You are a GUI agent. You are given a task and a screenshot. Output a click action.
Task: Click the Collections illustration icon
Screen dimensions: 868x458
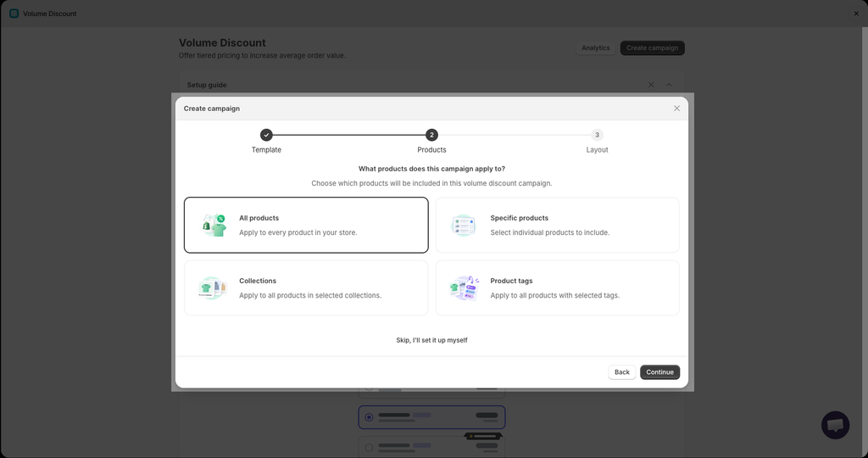click(x=213, y=288)
